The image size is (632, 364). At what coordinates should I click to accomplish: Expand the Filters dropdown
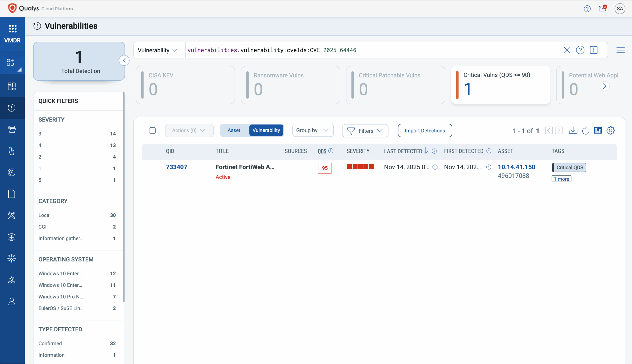click(365, 131)
